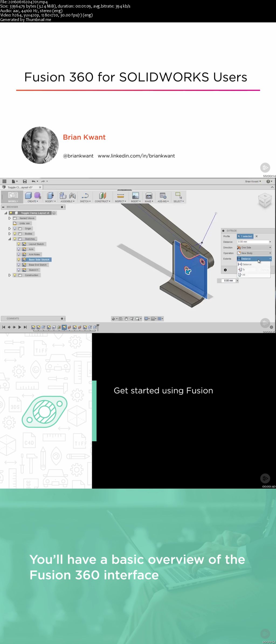Open the Direction One Side dropdown
Image resolution: width=276 pixels, height=644 pixels.
point(254,247)
